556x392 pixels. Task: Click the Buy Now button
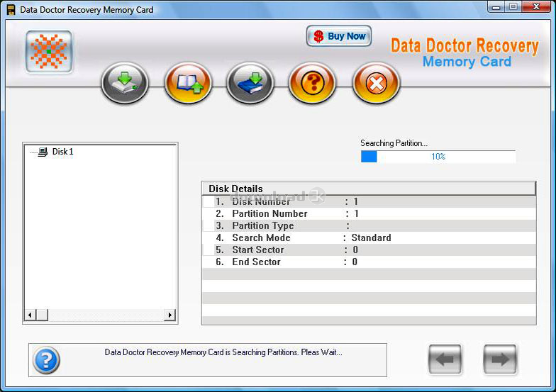click(x=339, y=36)
